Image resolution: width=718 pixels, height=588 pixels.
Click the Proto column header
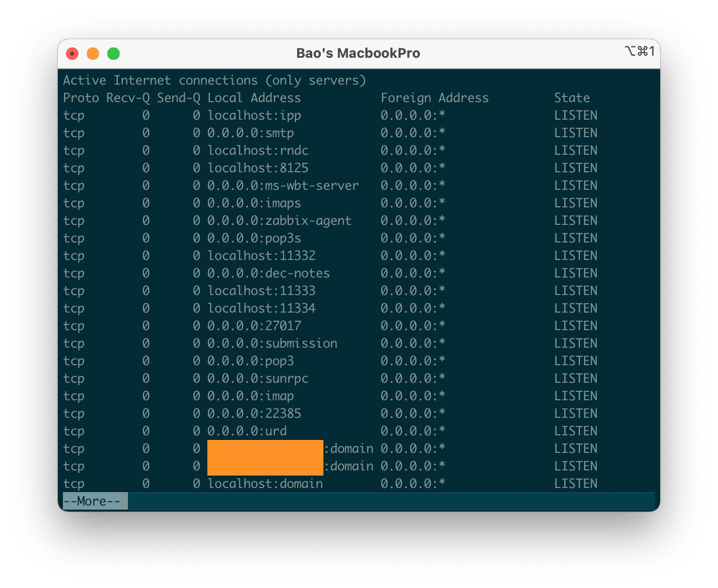tap(81, 97)
